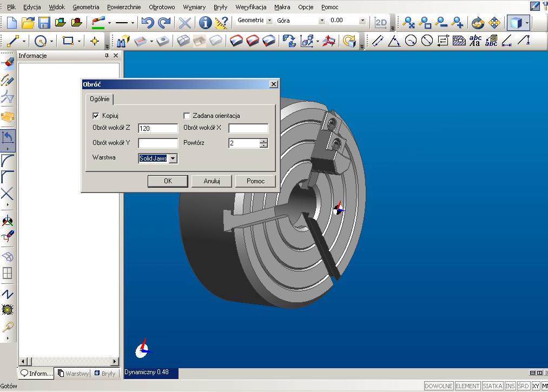Click the Redo arrow icon
The height and width of the screenshot is (392, 548).
coord(164,23)
